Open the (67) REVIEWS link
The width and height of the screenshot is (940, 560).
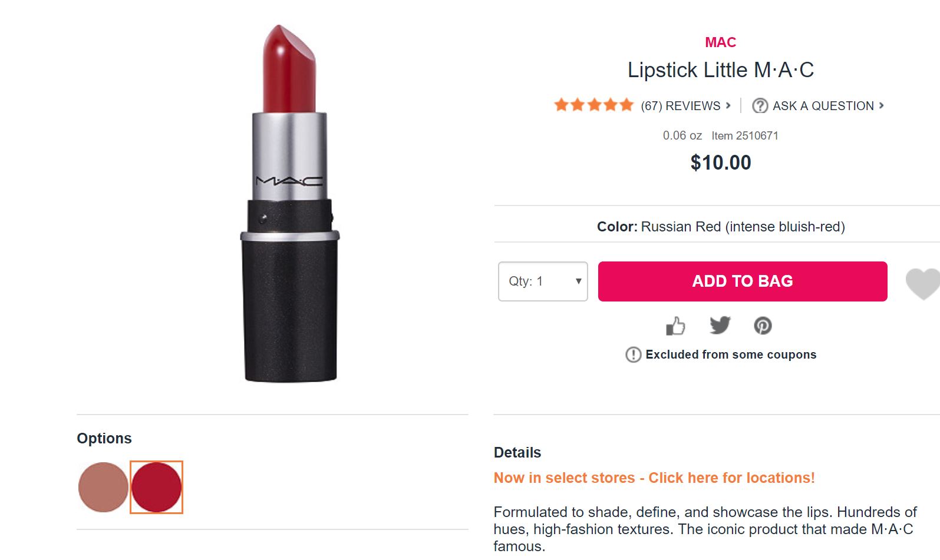coord(680,106)
